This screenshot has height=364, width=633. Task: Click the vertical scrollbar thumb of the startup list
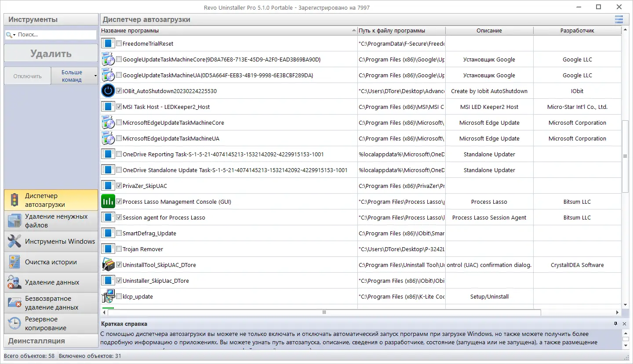tap(625, 156)
